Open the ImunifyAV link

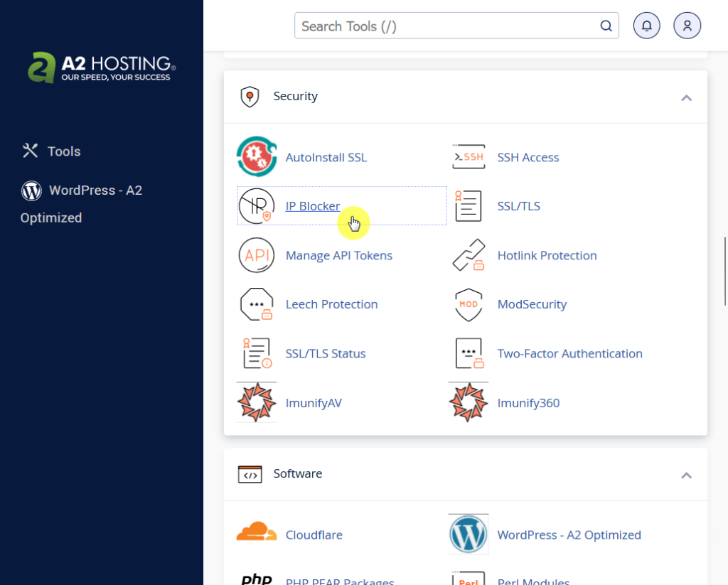314,403
